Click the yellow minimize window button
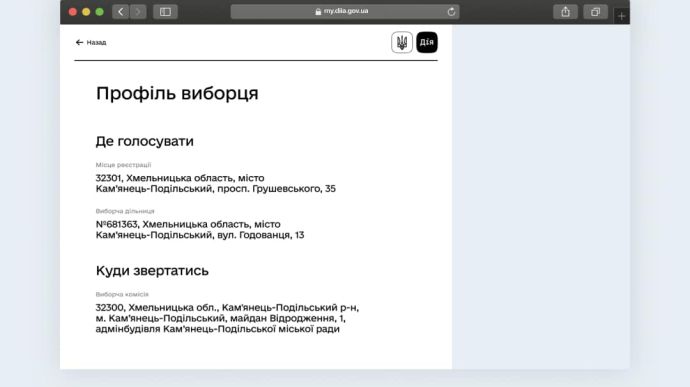 pyautogui.click(x=86, y=12)
